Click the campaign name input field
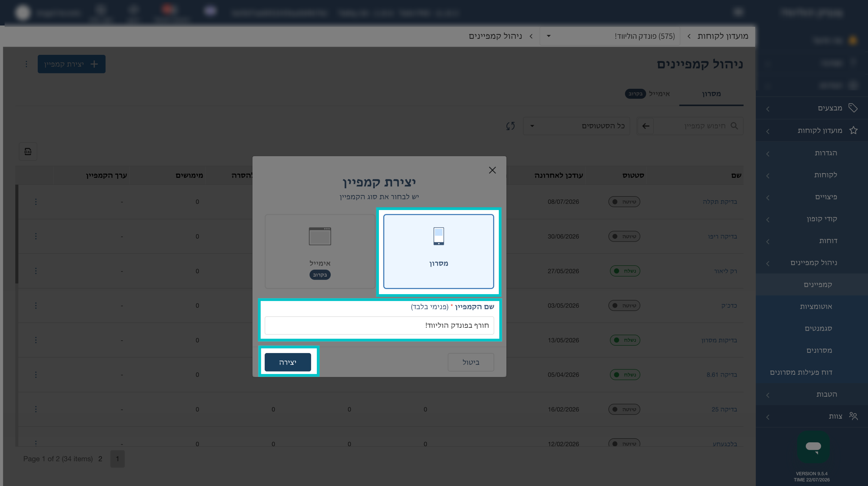The image size is (868, 486). click(x=379, y=325)
